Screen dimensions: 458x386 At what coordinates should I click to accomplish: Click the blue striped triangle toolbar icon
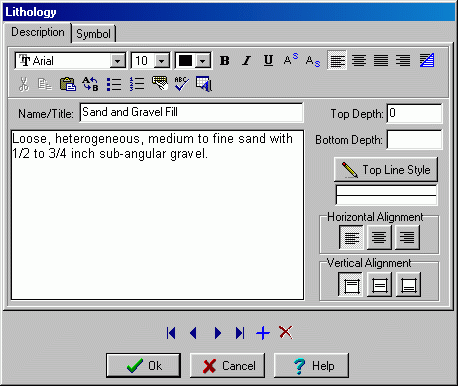click(427, 61)
